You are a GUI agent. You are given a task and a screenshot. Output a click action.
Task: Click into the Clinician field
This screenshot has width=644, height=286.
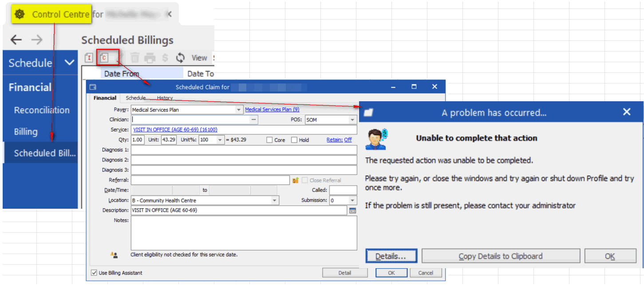[x=190, y=120]
